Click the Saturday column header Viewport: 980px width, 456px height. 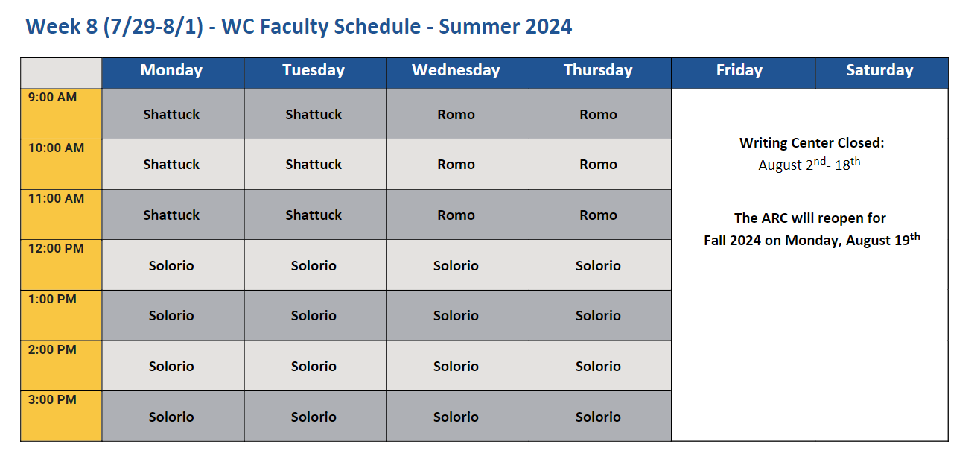pos(879,71)
